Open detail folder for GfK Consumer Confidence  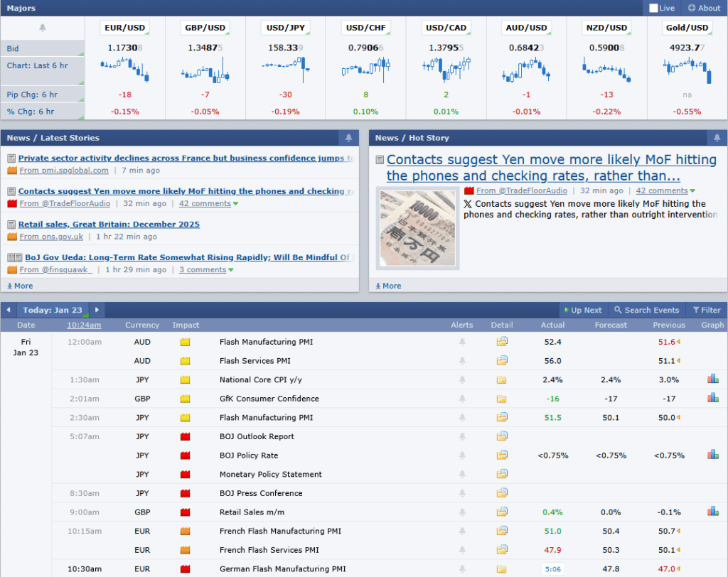502,399
